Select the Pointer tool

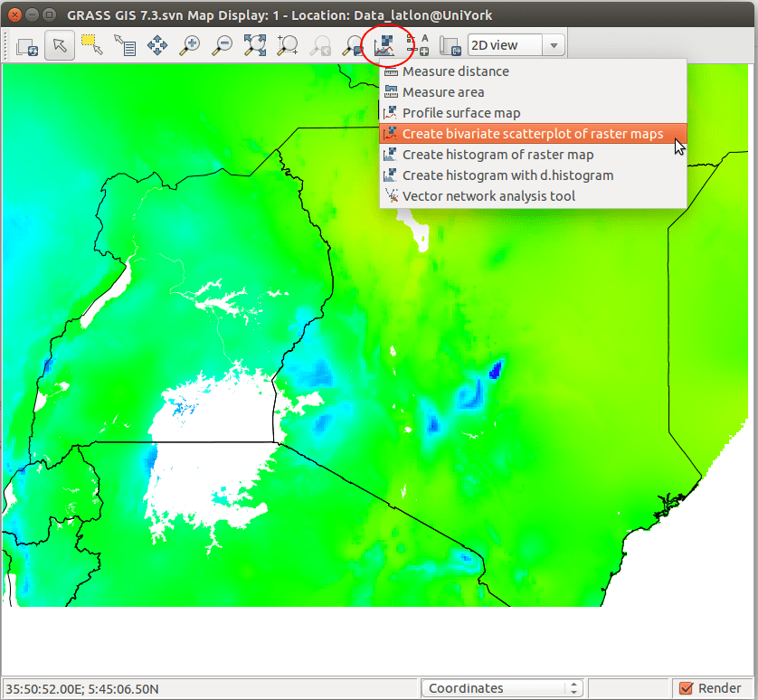coord(60,45)
